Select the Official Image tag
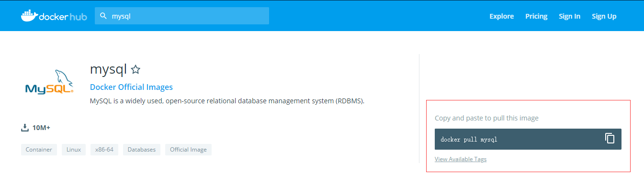Image resolution: width=644 pixels, height=186 pixels. pyautogui.click(x=188, y=150)
